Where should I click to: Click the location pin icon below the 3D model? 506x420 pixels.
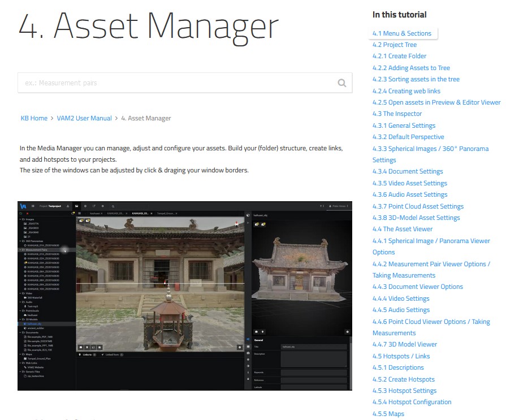click(x=263, y=332)
